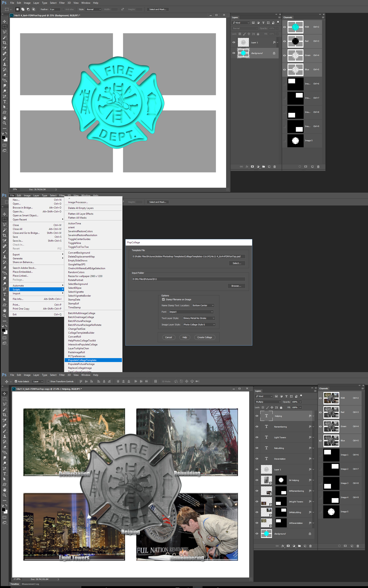Click the Select... button for the template file
This screenshot has width=368, height=588.
pos(237,263)
